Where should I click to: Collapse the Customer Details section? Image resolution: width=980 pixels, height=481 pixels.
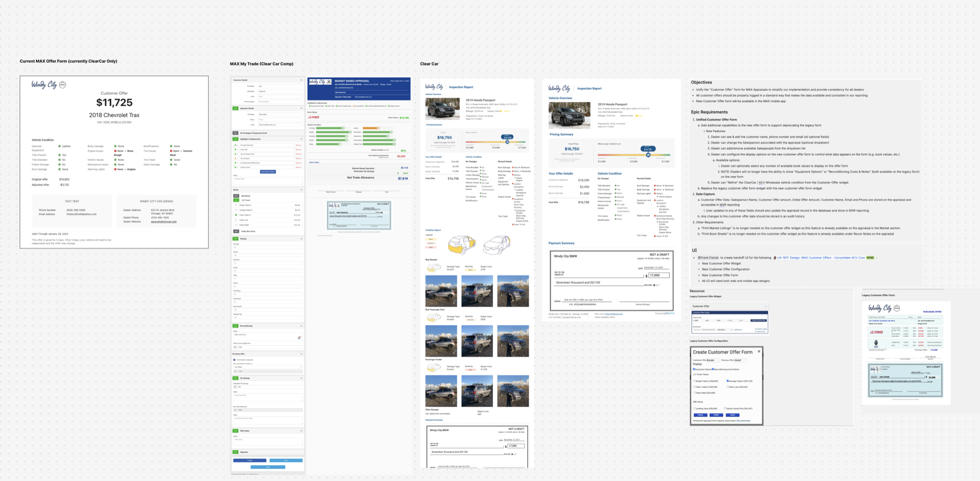pyautogui.click(x=301, y=80)
